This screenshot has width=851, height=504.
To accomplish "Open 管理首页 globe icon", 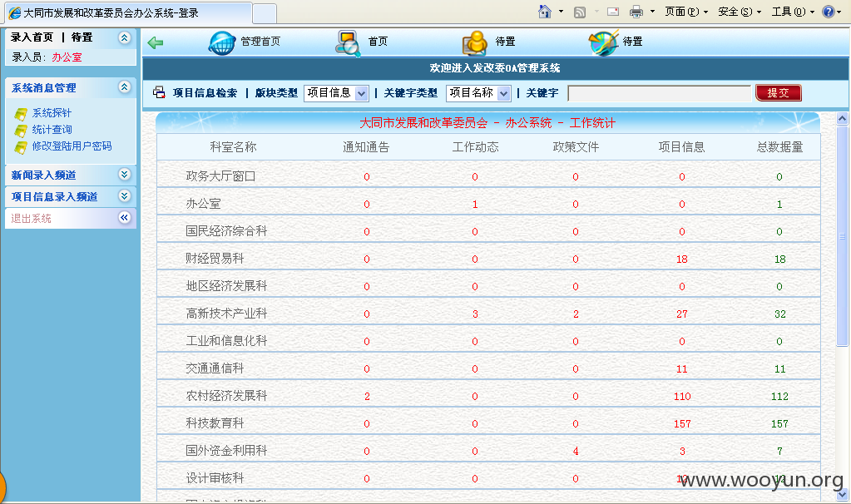I will click(x=221, y=43).
